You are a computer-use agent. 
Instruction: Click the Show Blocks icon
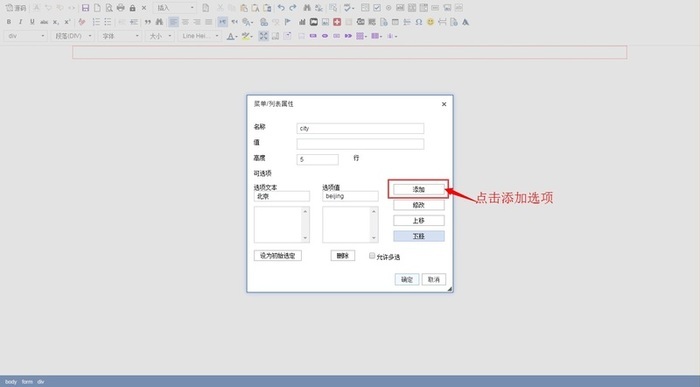[275, 36]
